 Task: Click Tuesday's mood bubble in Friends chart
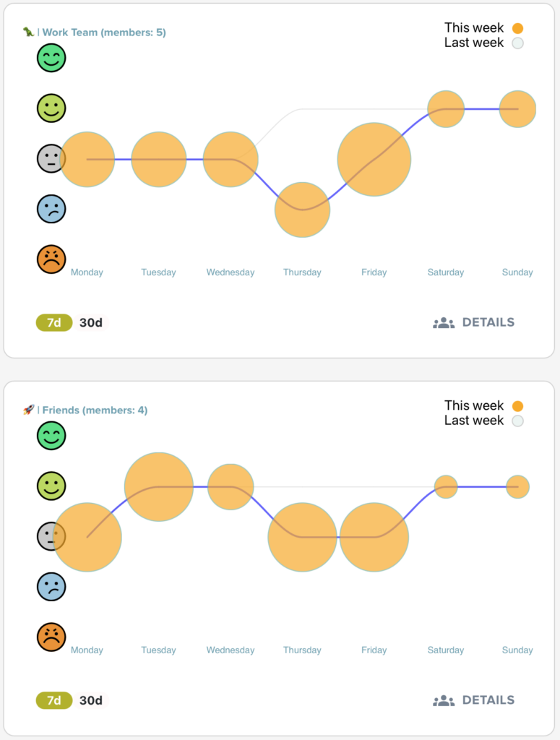click(159, 487)
